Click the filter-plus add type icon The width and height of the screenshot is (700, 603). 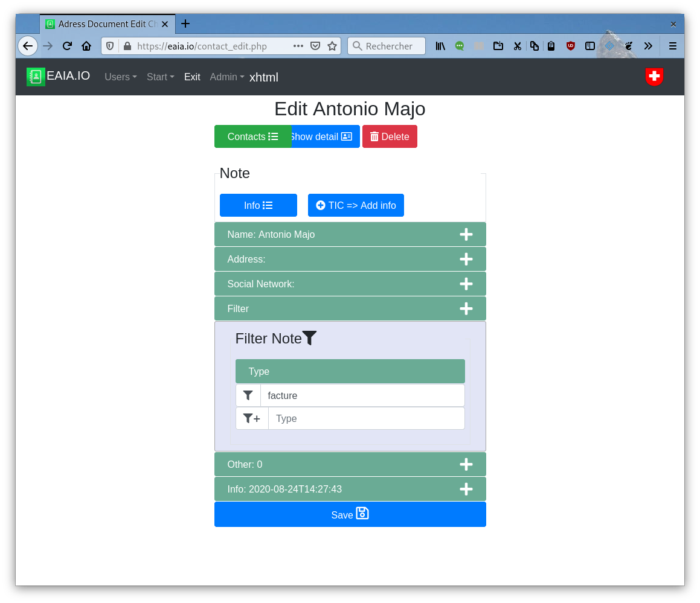coord(252,418)
